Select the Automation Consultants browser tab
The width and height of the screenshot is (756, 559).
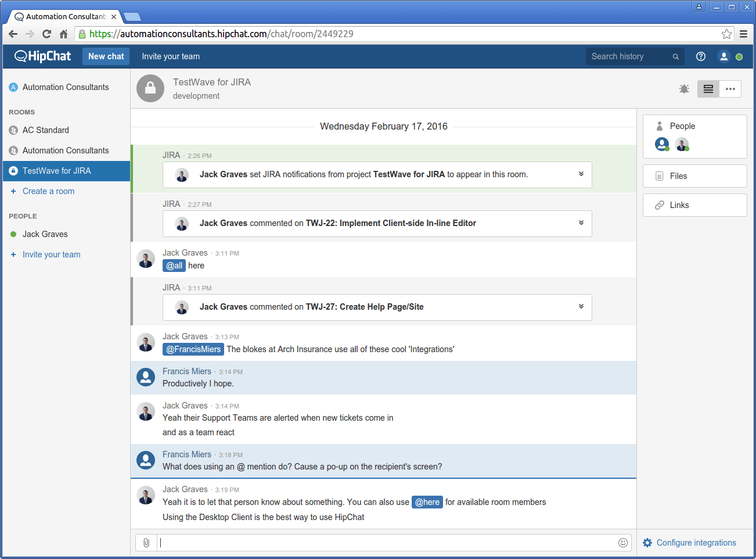[x=65, y=17]
